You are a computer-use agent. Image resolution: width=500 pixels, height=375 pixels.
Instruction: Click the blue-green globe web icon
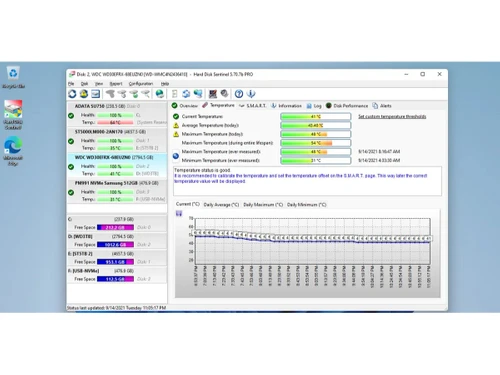(x=160, y=94)
